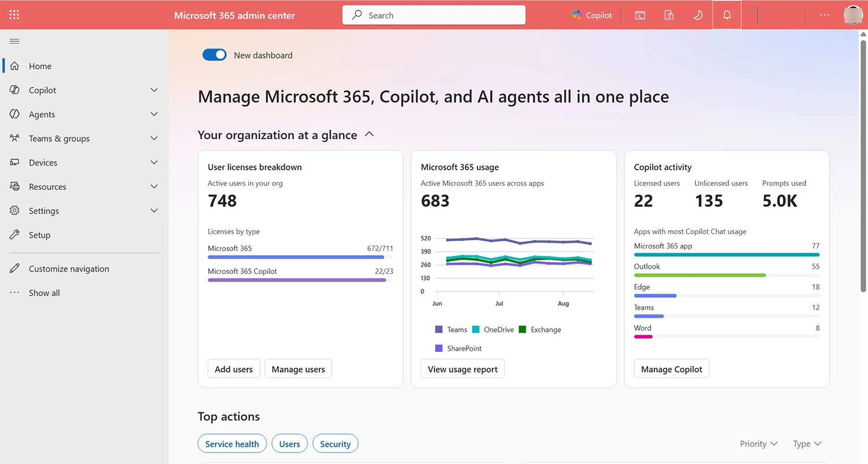
Task: Expand the Settings navigation chevron
Action: (154, 211)
